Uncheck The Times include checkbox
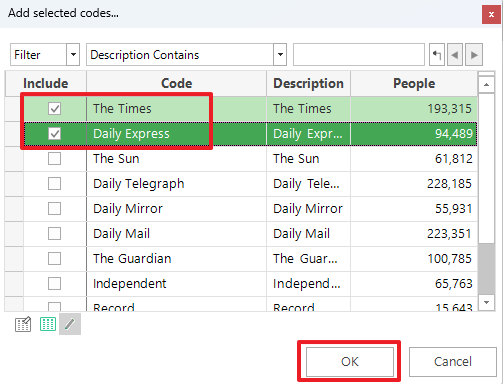 pos(54,108)
